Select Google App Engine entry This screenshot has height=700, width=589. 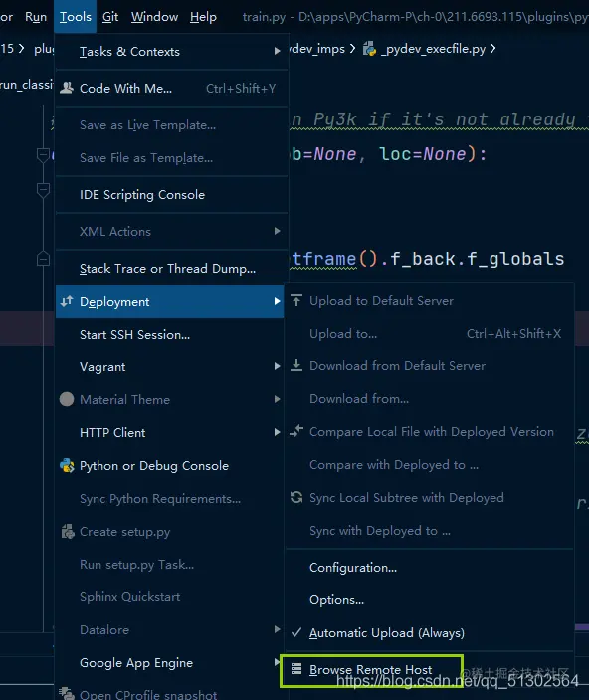click(x=169, y=663)
